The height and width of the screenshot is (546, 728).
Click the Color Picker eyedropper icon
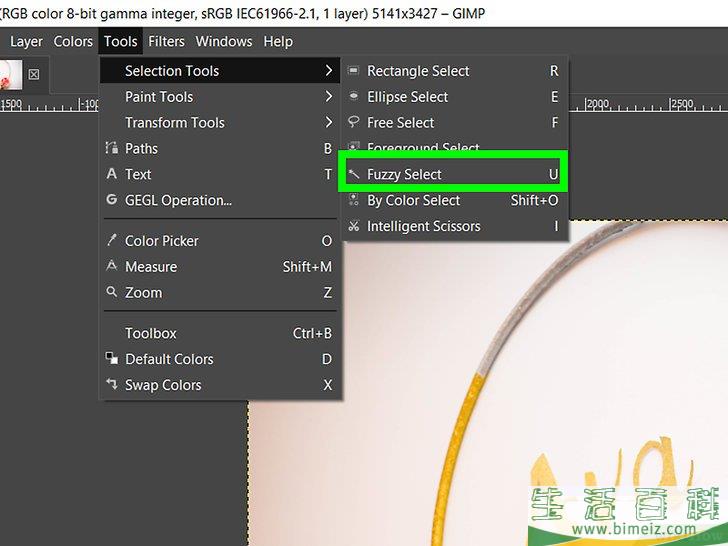pyautogui.click(x=112, y=241)
